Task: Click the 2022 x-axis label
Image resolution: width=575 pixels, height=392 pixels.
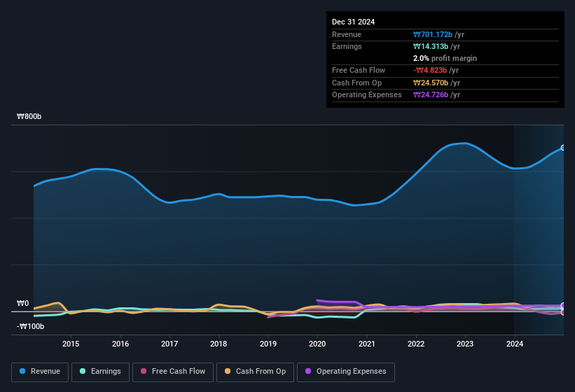Action: pos(416,344)
